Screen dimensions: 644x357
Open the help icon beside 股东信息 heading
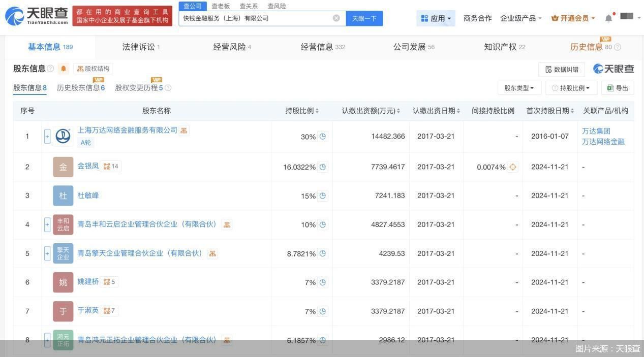[50, 69]
